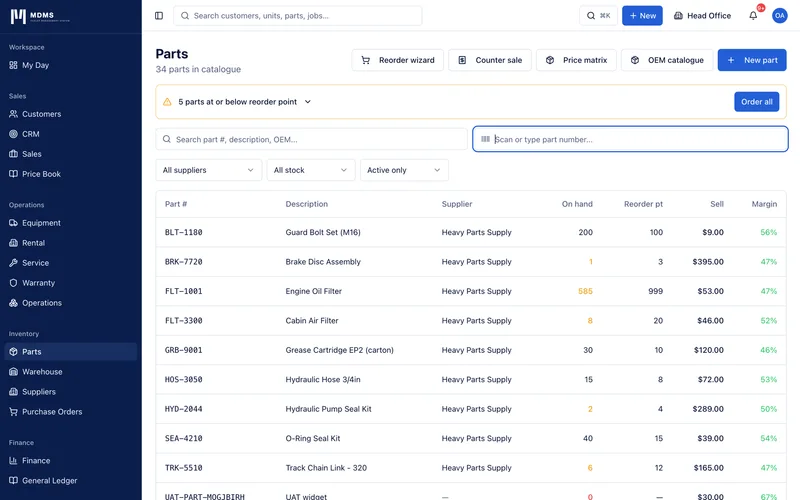The image size is (800, 500).
Task: Select the O-Ring Seal Kit description
Action: point(313,438)
